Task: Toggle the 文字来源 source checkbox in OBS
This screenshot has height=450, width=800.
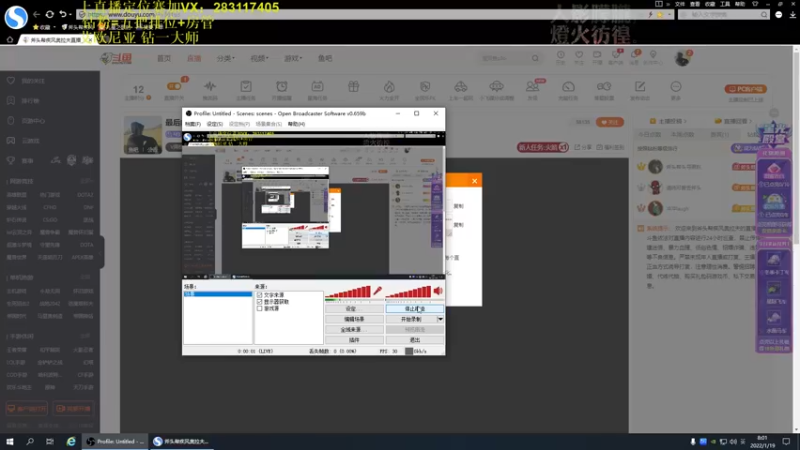Action: coord(260,295)
